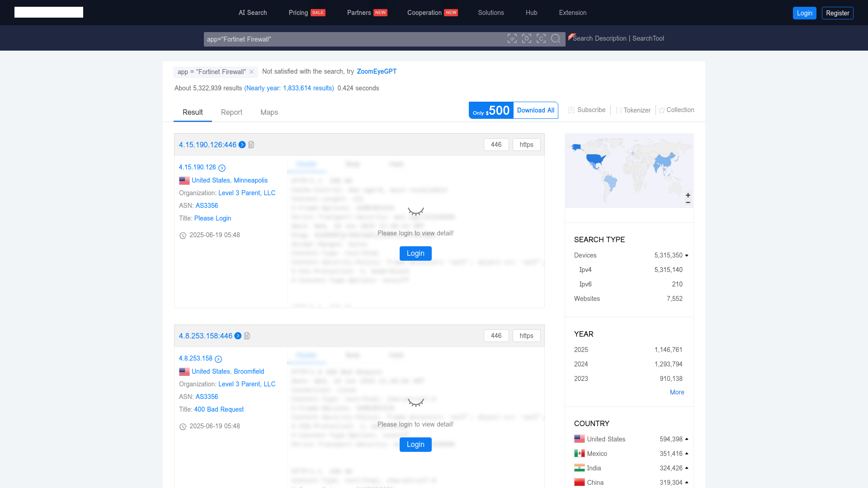The width and height of the screenshot is (868, 488).
Task: Click Login button in first result preview
Action: (x=415, y=253)
